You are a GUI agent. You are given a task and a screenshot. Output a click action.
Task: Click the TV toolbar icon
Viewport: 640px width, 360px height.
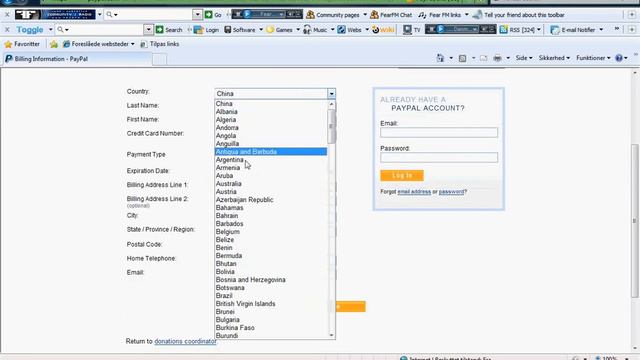[x=411, y=30]
